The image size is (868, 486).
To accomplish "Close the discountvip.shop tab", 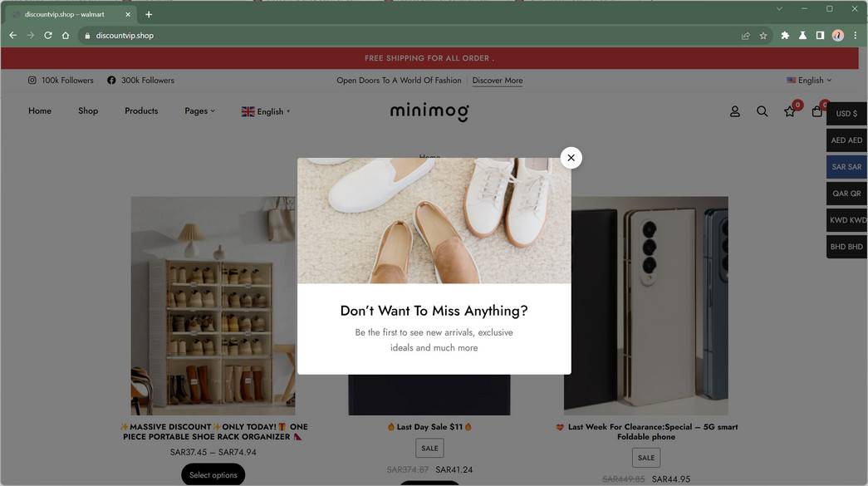I will point(128,14).
